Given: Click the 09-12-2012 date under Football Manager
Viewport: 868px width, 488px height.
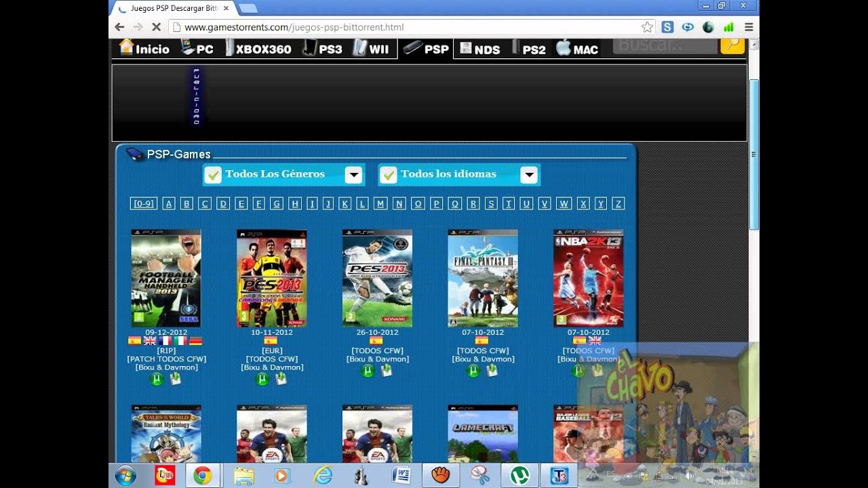Looking at the screenshot, I should tap(166, 332).
